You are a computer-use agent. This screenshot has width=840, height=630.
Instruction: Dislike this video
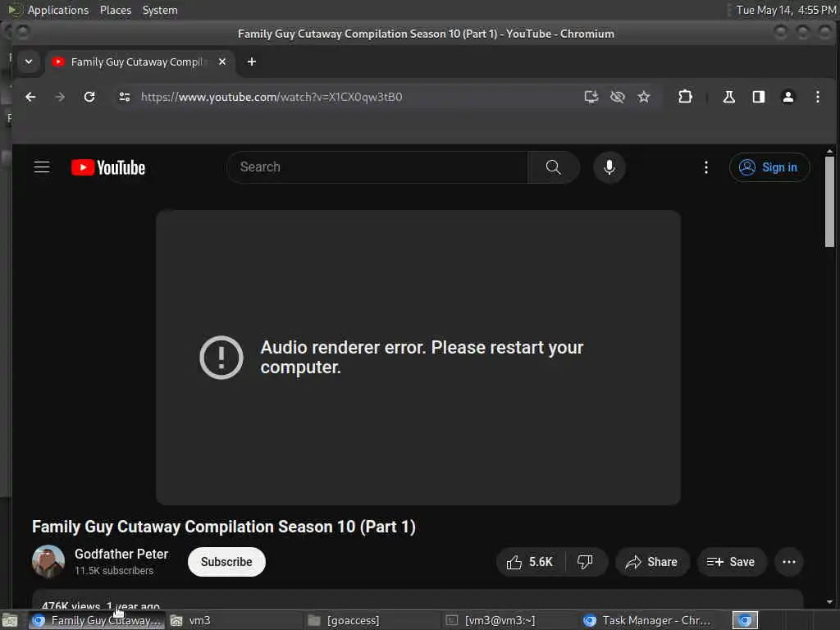pos(584,561)
